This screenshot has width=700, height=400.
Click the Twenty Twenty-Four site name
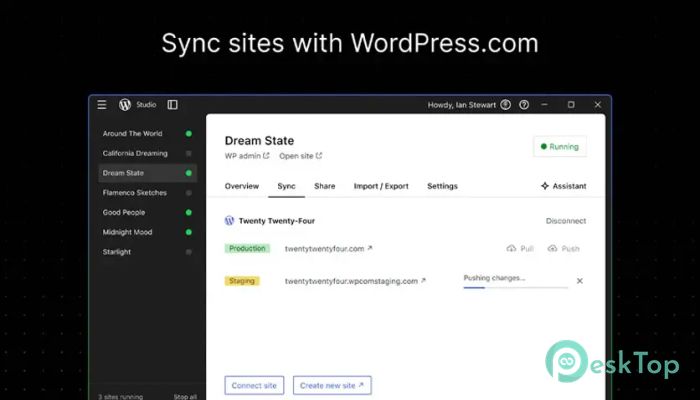point(277,221)
